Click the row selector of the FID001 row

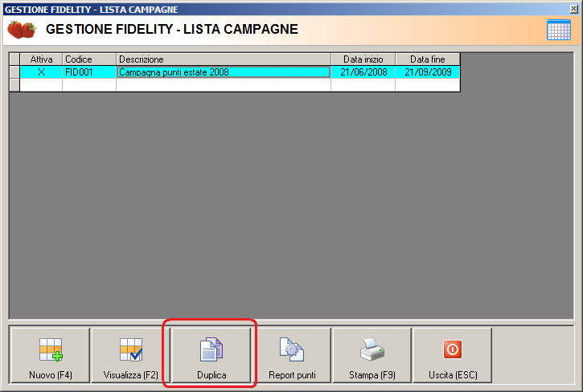click(x=14, y=71)
